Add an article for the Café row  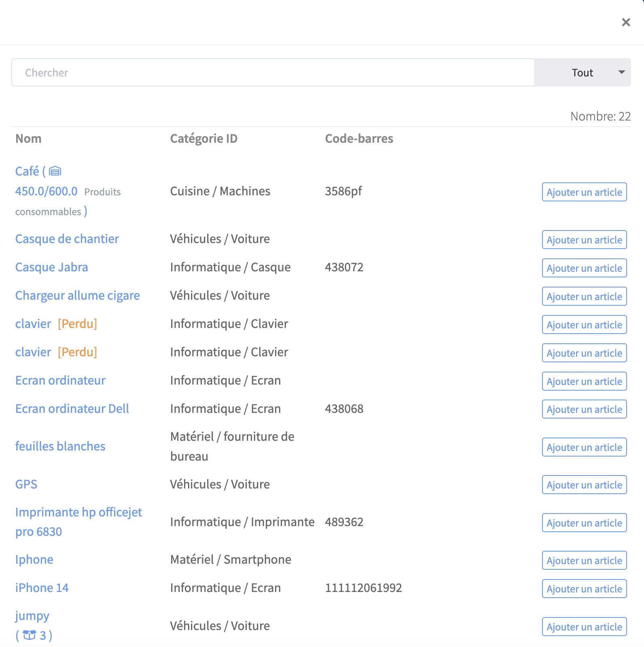(x=585, y=192)
